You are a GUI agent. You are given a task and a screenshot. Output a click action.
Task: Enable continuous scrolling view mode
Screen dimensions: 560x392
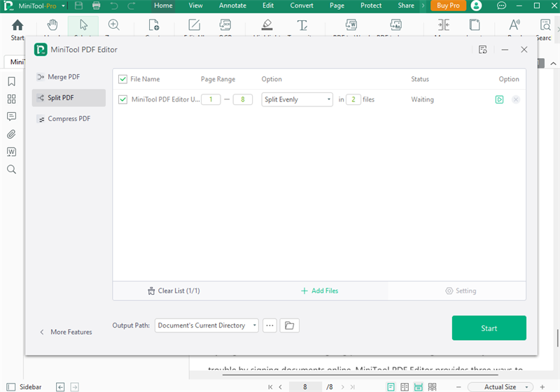tap(418, 387)
